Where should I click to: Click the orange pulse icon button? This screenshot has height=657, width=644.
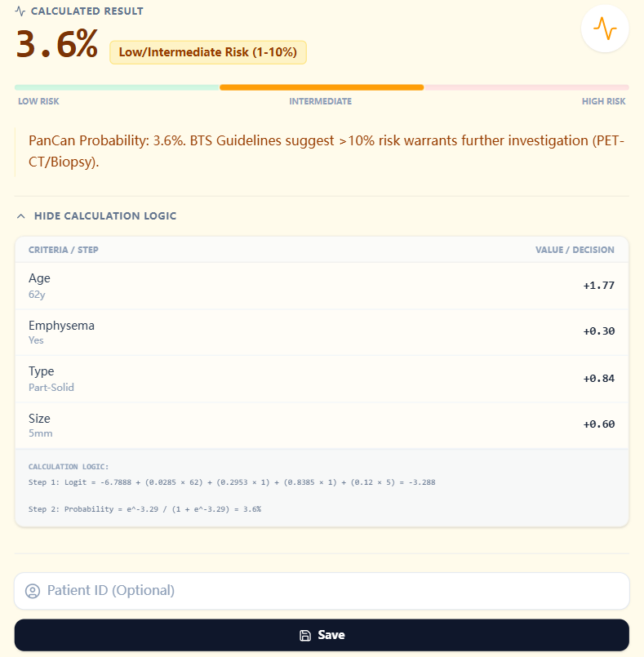[x=605, y=29]
